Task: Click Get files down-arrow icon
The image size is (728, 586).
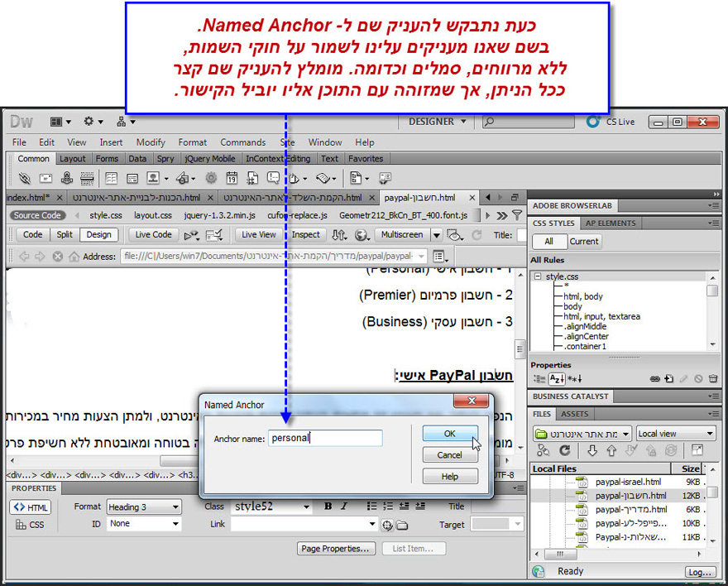Action: pyautogui.click(x=592, y=450)
